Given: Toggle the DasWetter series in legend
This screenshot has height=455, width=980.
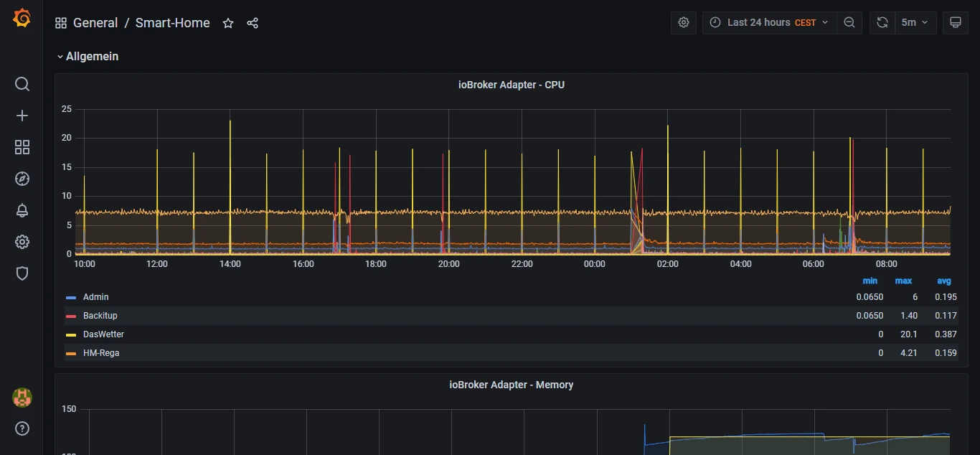Looking at the screenshot, I should (104, 334).
